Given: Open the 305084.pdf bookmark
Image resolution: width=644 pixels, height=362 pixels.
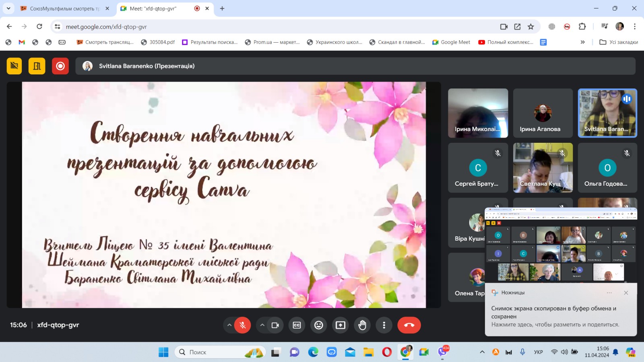Looking at the screenshot, I should pos(158,42).
